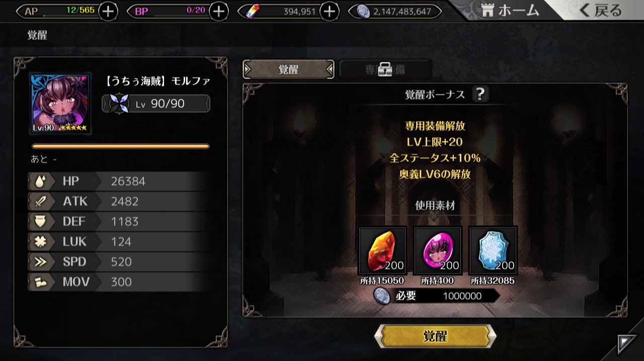Confirm with the yellow 覚醒 button

[x=435, y=336]
